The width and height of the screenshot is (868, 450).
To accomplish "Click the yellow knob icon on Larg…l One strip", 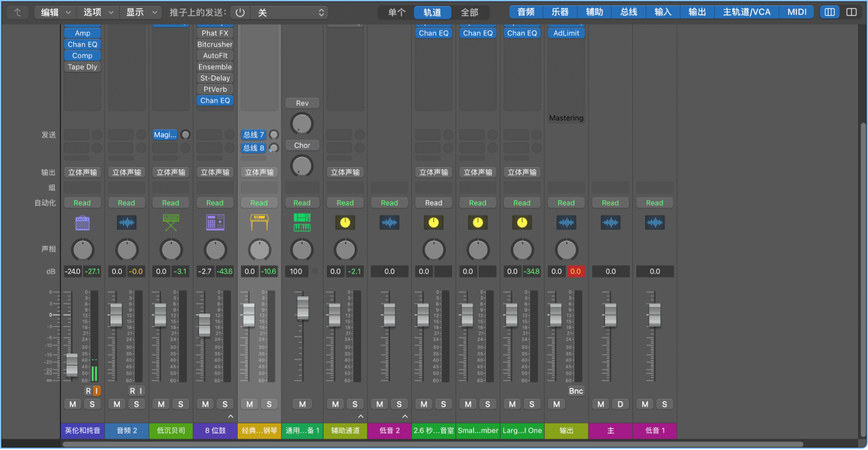I will point(522,222).
